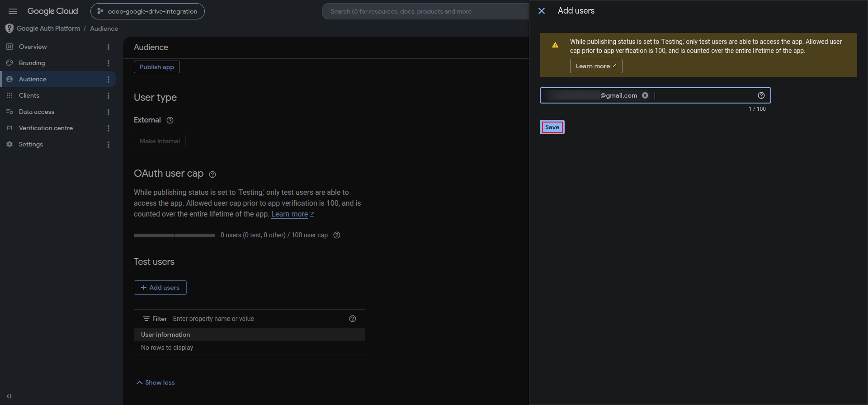The image size is (868, 405).
Task: Click the 100 user cap help icon
Action: 337,235
